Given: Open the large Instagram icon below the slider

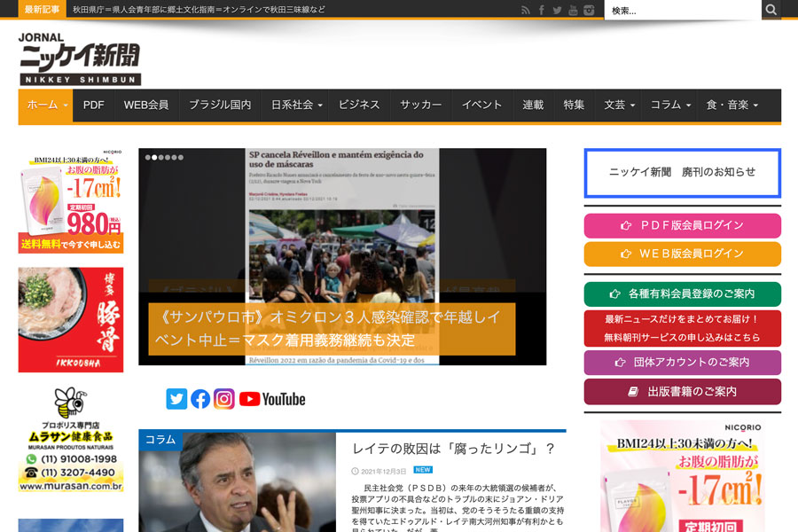Looking at the screenshot, I should point(224,399).
